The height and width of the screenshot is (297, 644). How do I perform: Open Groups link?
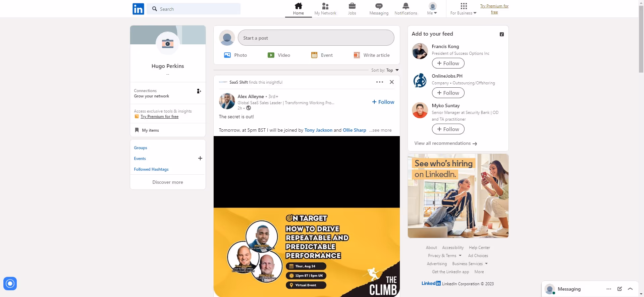(x=141, y=148)
